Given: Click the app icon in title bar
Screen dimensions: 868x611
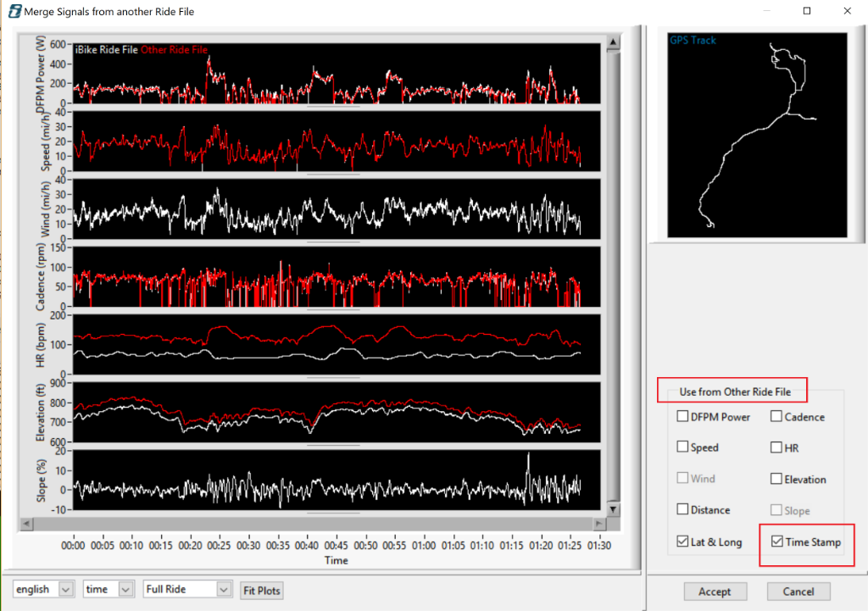Looking at the screenshot, I should 14,12.
